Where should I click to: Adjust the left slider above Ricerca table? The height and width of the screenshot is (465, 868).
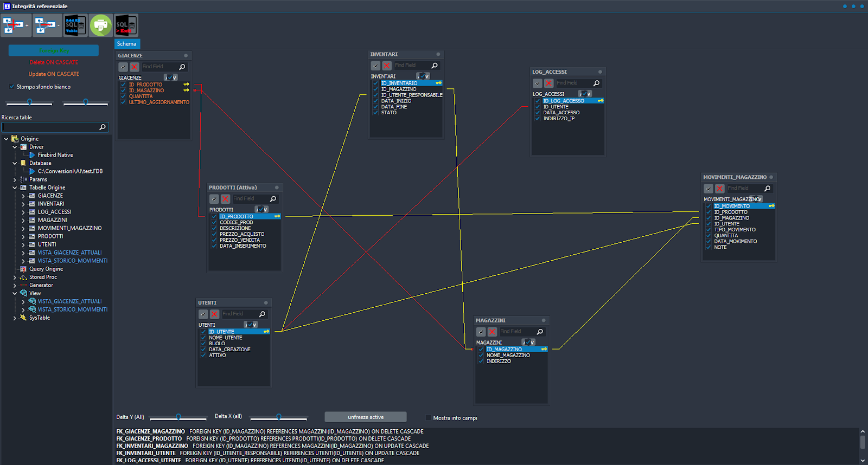point(29,102)
